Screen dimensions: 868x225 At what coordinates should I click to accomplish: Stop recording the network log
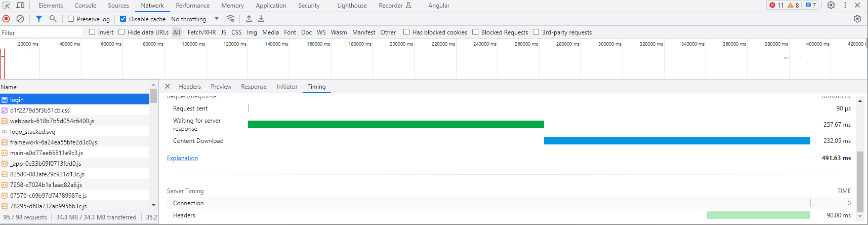[x=6, y=19]
